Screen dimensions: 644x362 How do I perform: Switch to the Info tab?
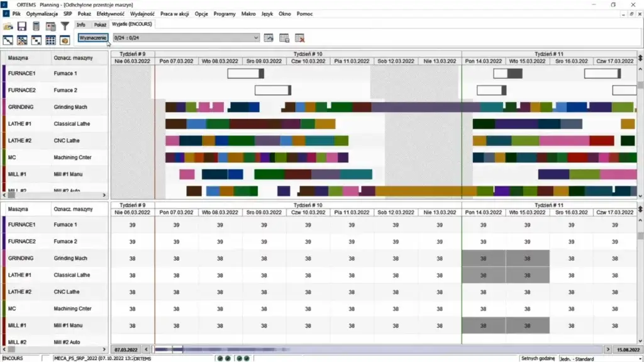click(x=81, y=25)
